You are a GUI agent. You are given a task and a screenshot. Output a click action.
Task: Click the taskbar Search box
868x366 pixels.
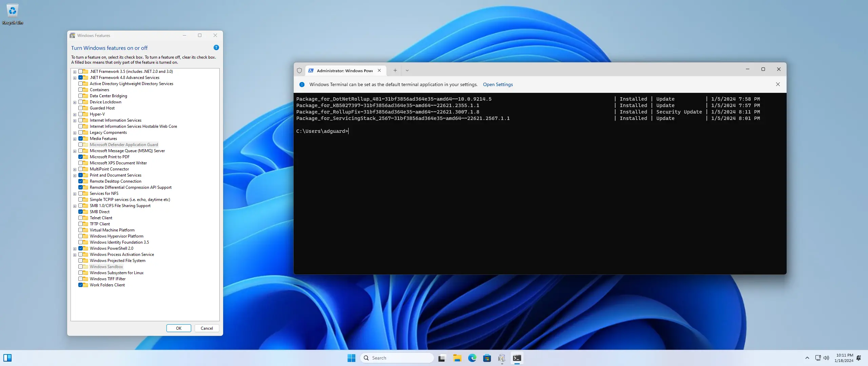[x=397, y=358]
